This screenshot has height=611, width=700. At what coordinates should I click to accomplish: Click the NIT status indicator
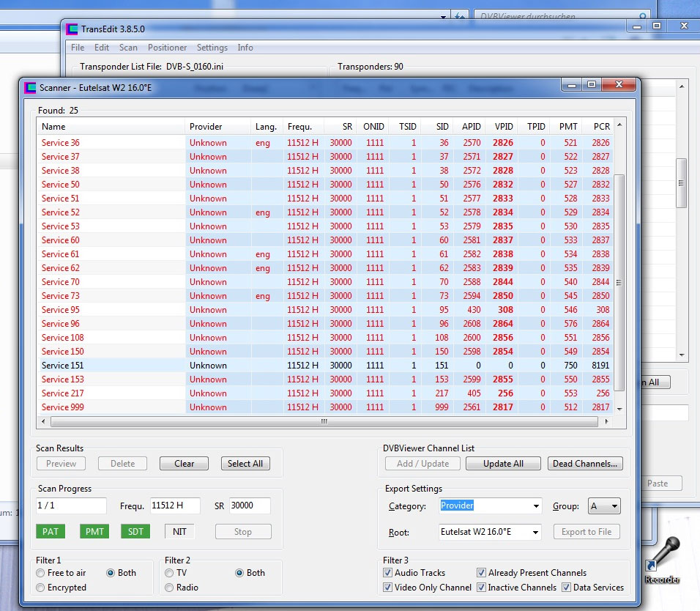[179, 531]
